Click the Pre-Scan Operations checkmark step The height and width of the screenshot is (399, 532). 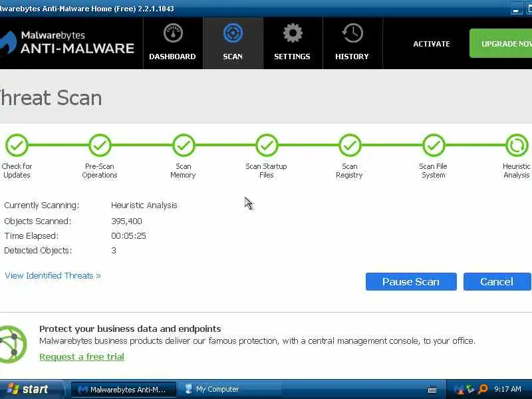point(100,145)
